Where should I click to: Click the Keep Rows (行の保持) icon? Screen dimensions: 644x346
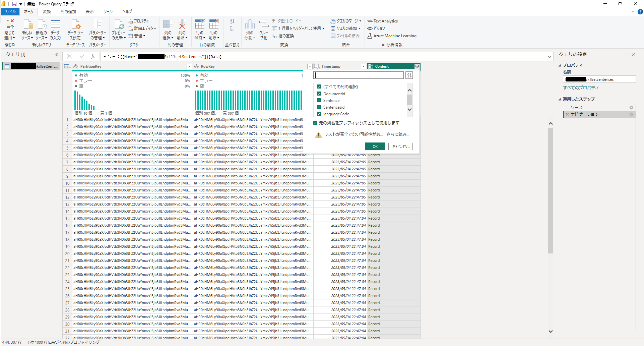click(x=200, y=24)
